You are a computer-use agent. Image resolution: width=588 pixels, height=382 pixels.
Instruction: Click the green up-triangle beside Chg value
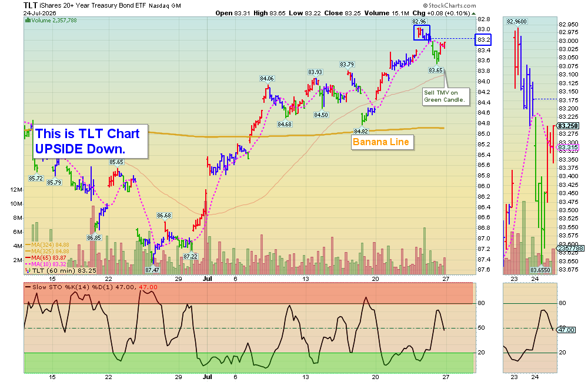(473, 14)
